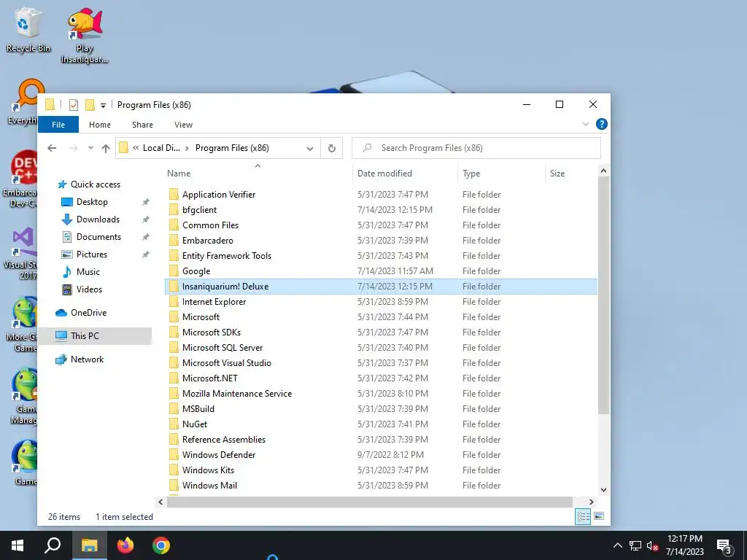Select Quick access in the navigation pane
This screenshot has height=560, width=747.
tap(96, 184)
